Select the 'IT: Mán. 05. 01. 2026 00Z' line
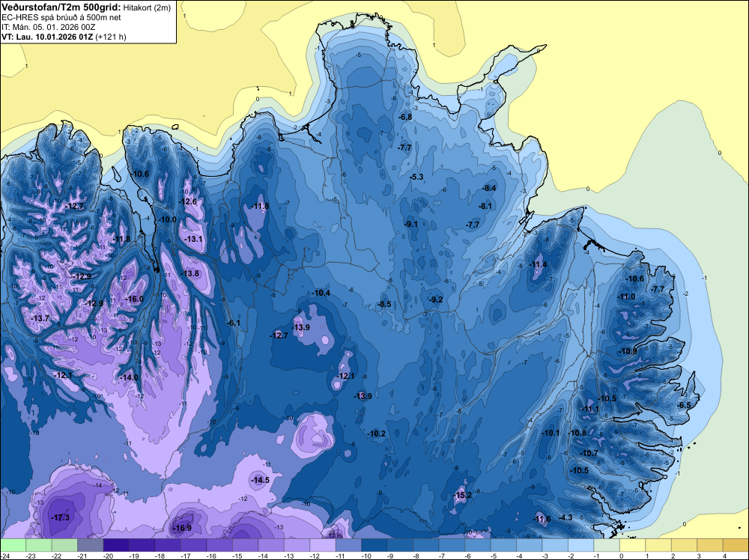This screenshot has width=749, height=560. [48, 27]
